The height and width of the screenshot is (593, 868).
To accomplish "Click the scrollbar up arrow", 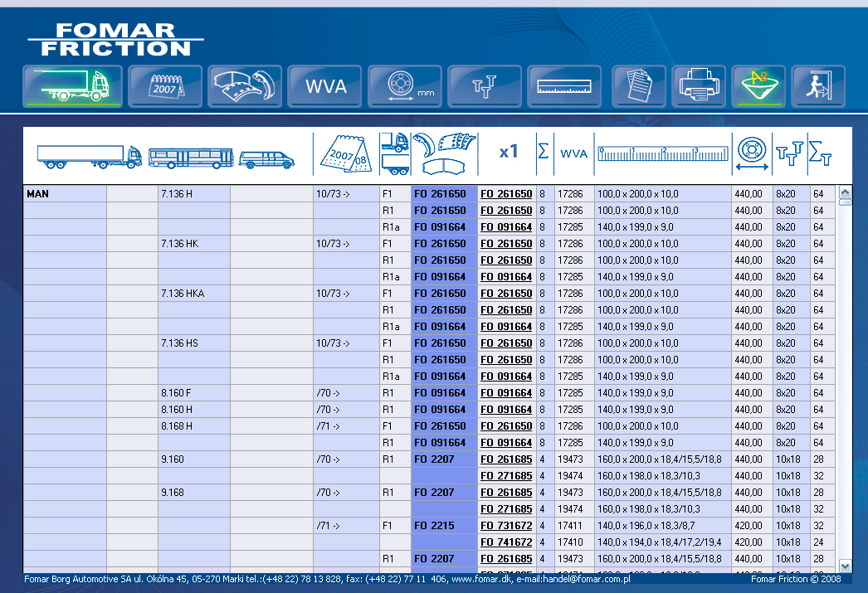I will point(845,192).
